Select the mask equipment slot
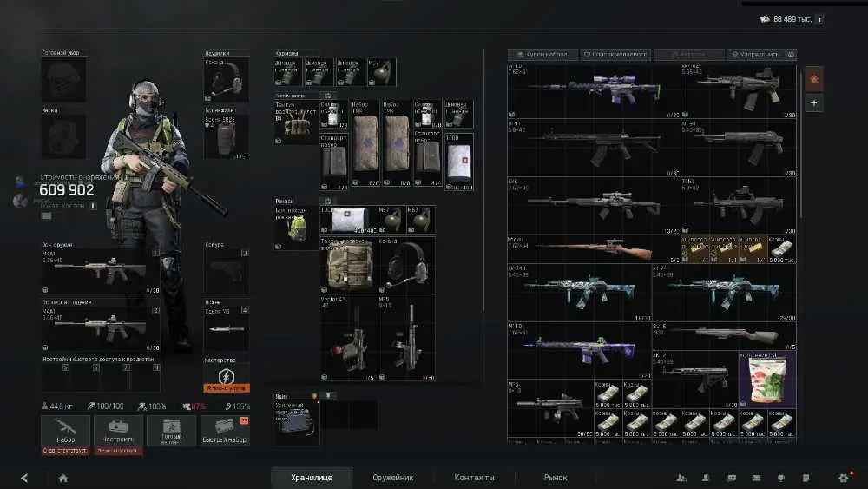This screenshot has height=489, width=868. pyautogui.click(x=63, y=136)
